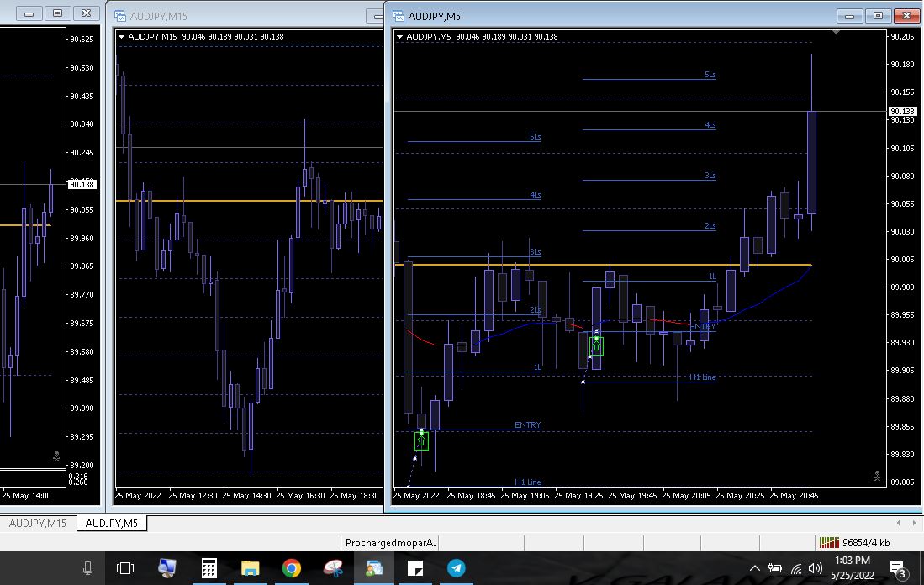This screenshot has height=585, width=924.
Task: Click the ProchargedmoparAJ profile in status bar
Action: tap(392, 543)
